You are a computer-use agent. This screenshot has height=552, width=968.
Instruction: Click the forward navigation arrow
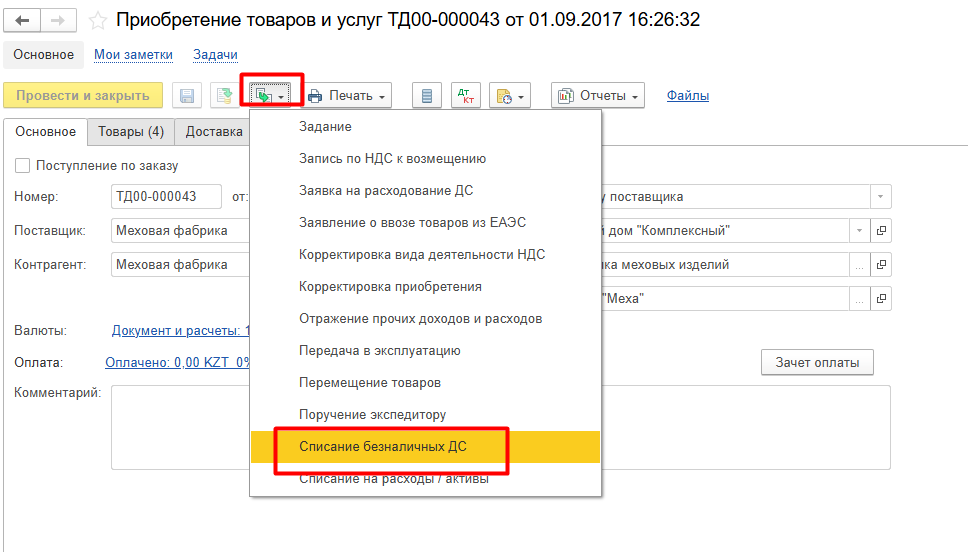point(59,20)
